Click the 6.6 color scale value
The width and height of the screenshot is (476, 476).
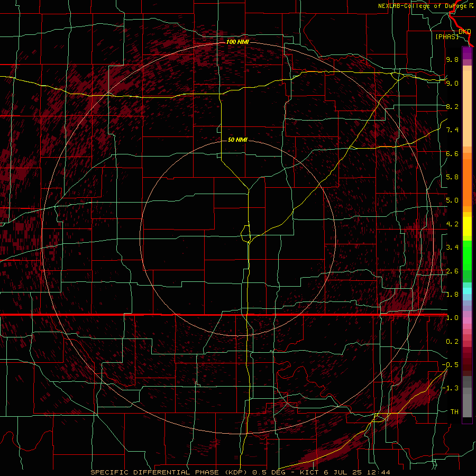(x=452, y=153)
